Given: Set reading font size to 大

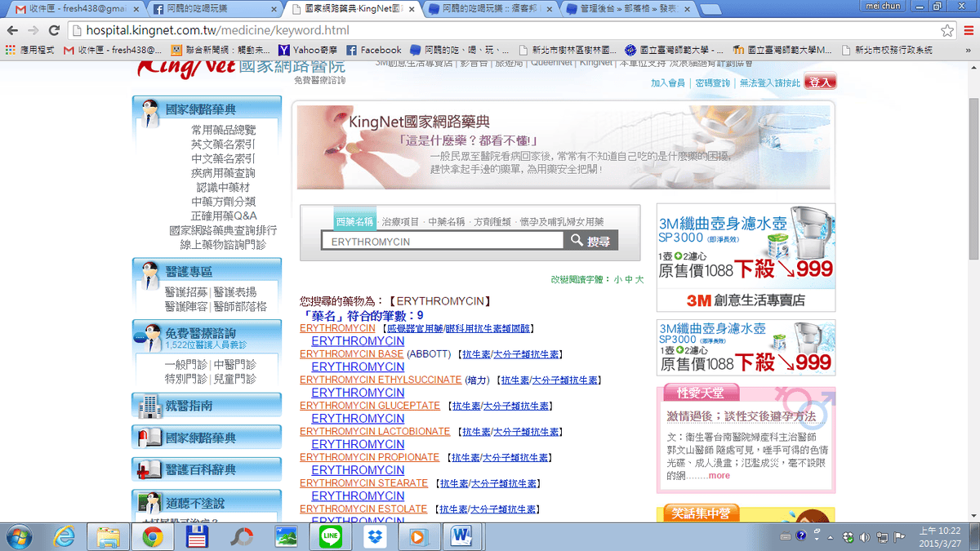Looking at the screenshot, I should 639,279.
